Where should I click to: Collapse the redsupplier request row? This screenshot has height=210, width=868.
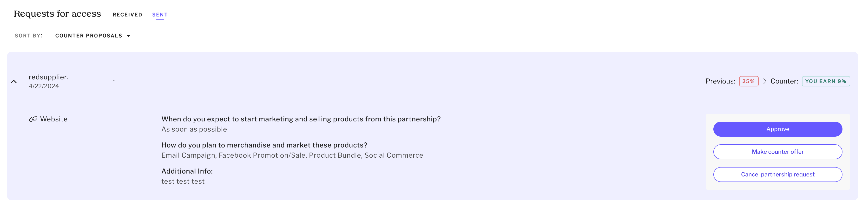point(14,81)
